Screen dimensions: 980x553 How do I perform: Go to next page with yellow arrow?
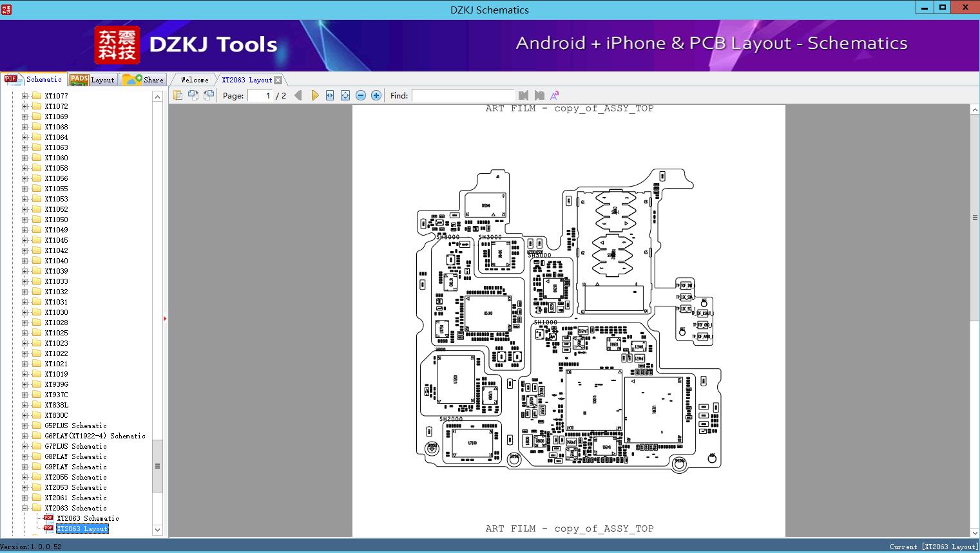pyautogui.click(x=314, y=95)
